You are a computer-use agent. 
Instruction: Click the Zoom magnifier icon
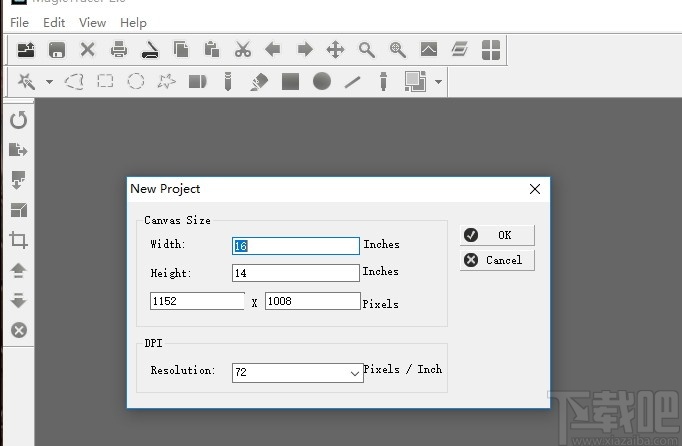pyautogui.click(x=367, y=49)
